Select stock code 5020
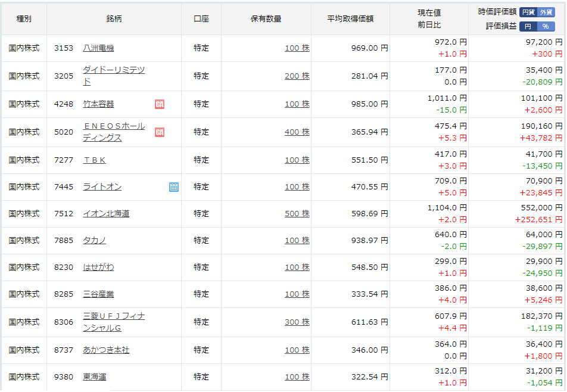Viewport: 567px width, 392px height. [64, 132]
